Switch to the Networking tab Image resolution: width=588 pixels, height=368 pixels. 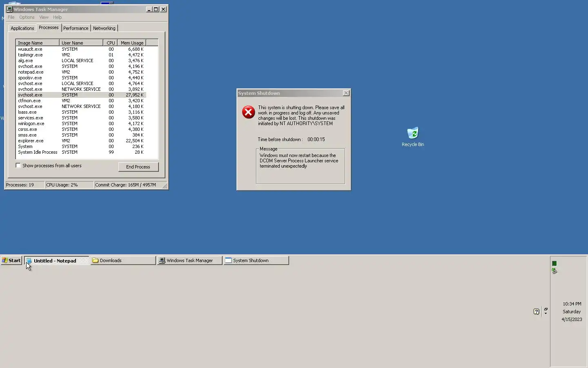104,28
